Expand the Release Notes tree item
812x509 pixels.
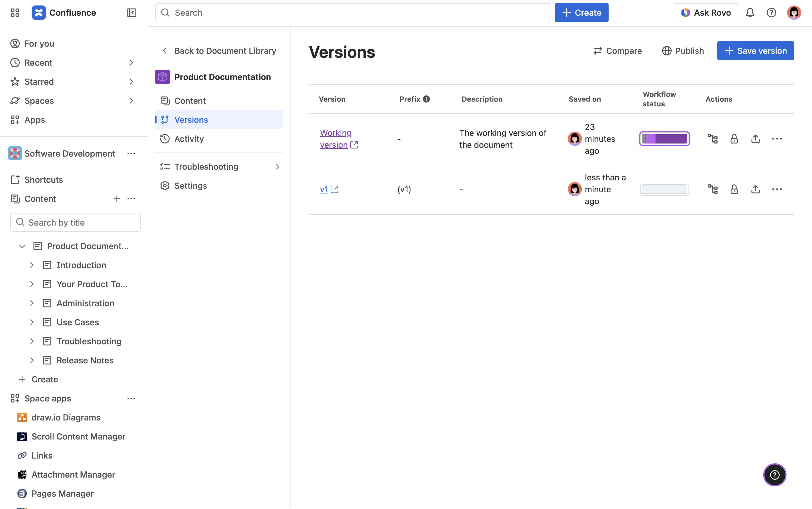coord(32,360)
